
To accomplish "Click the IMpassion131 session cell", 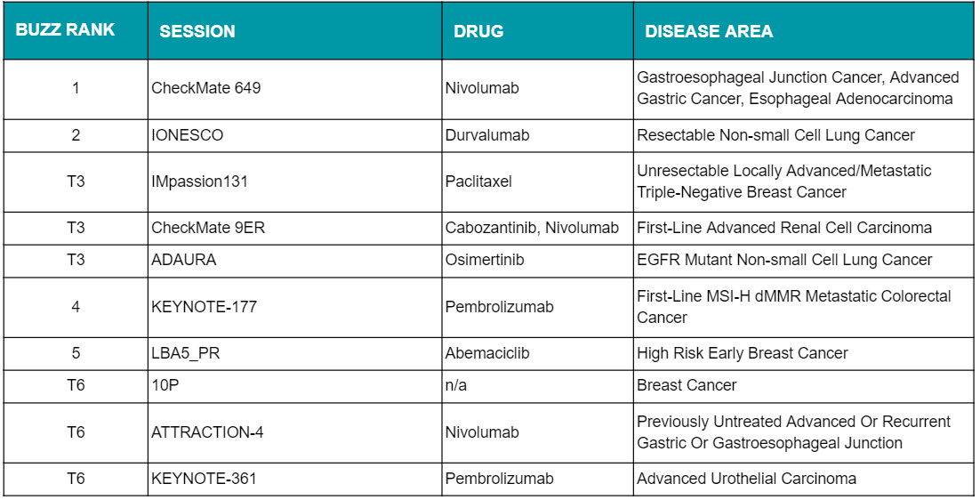I will point(295,181).
